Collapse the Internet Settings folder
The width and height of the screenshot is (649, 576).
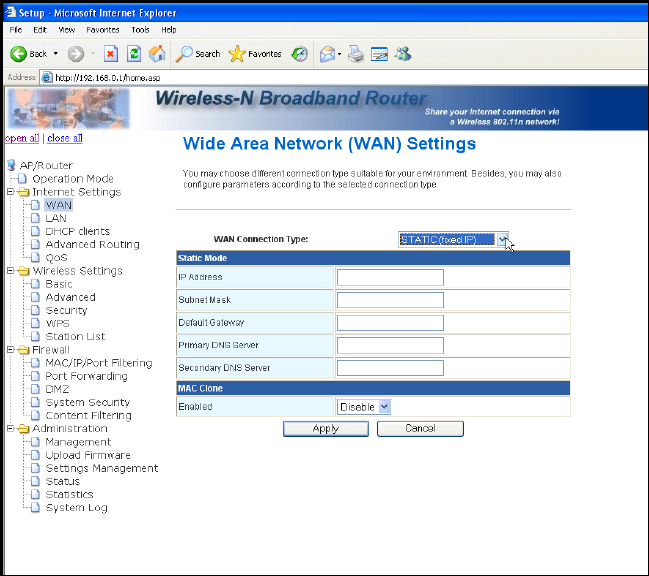(x=10, y=192)
